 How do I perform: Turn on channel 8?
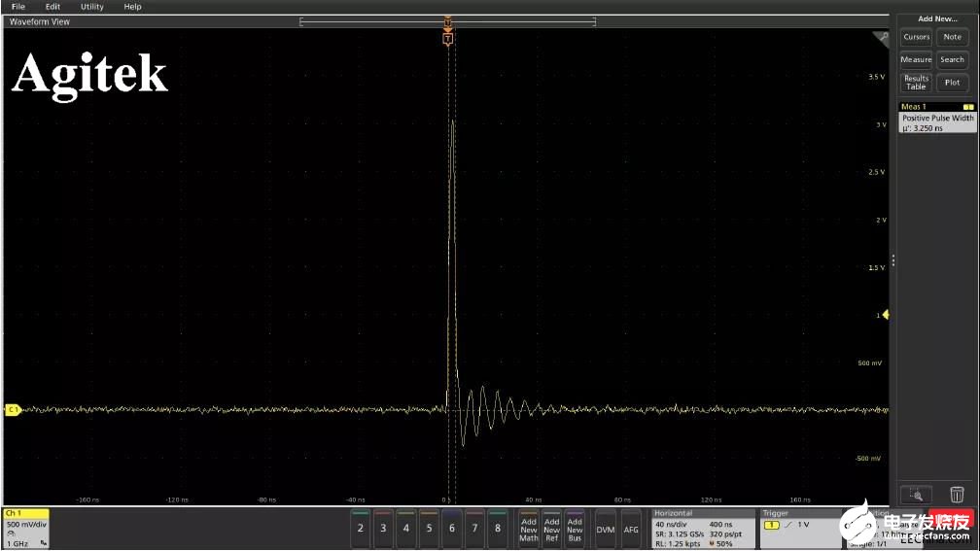pos(498,529)
